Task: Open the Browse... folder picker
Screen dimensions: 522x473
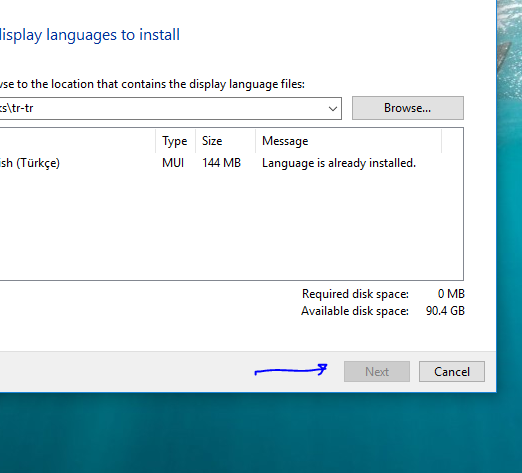Action: [408, 108]
